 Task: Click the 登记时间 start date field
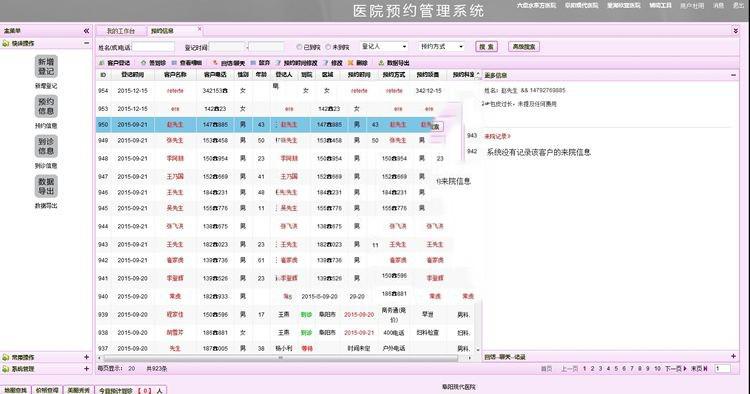(x=228, y=47)
